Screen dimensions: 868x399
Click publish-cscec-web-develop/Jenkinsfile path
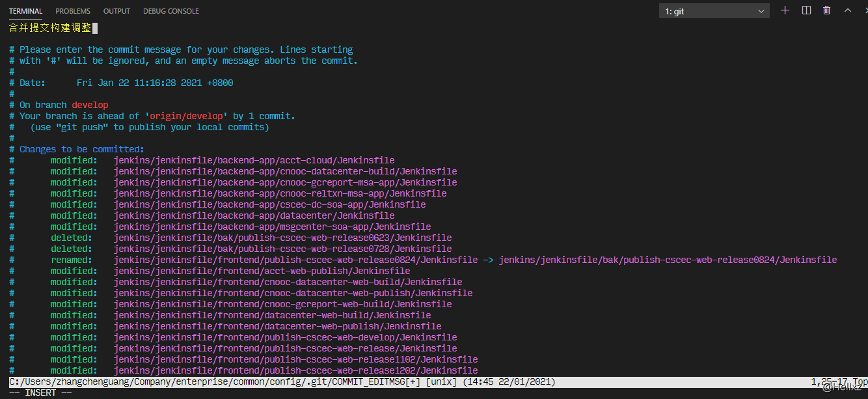click(286, 337)
